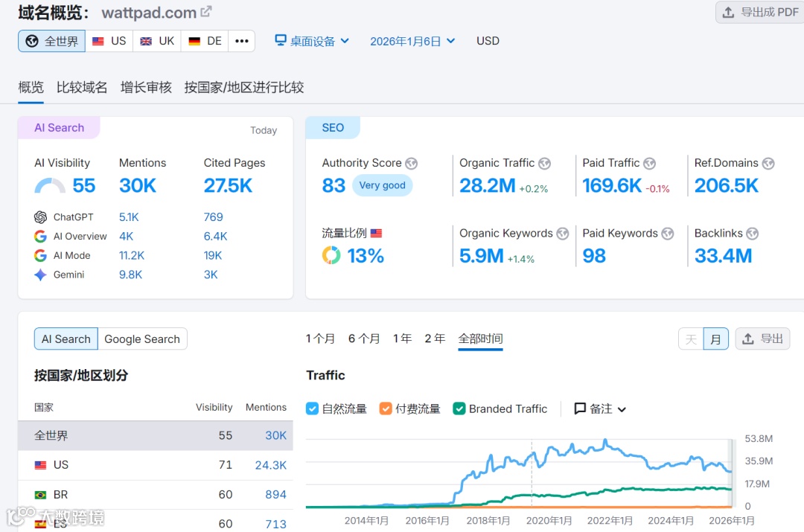Uncheck the 付费流量 paid traffic checkbox
The width and height of the screenshot is (804, 532).
[x=386, y=408]
